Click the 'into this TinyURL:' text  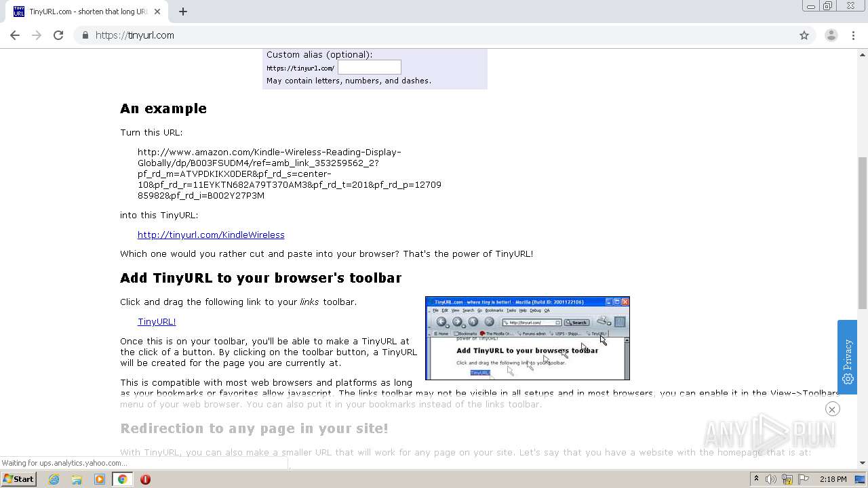tap(159, 215)
